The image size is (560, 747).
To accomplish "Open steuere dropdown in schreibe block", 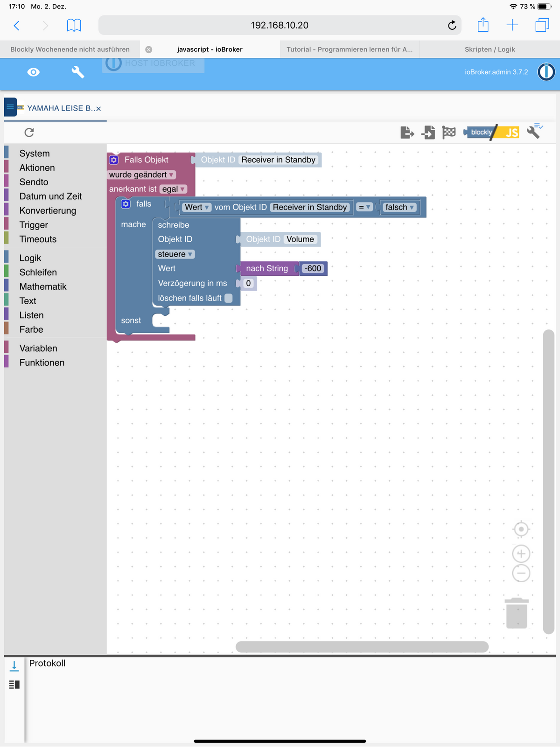I will click(x=175, y=254).
